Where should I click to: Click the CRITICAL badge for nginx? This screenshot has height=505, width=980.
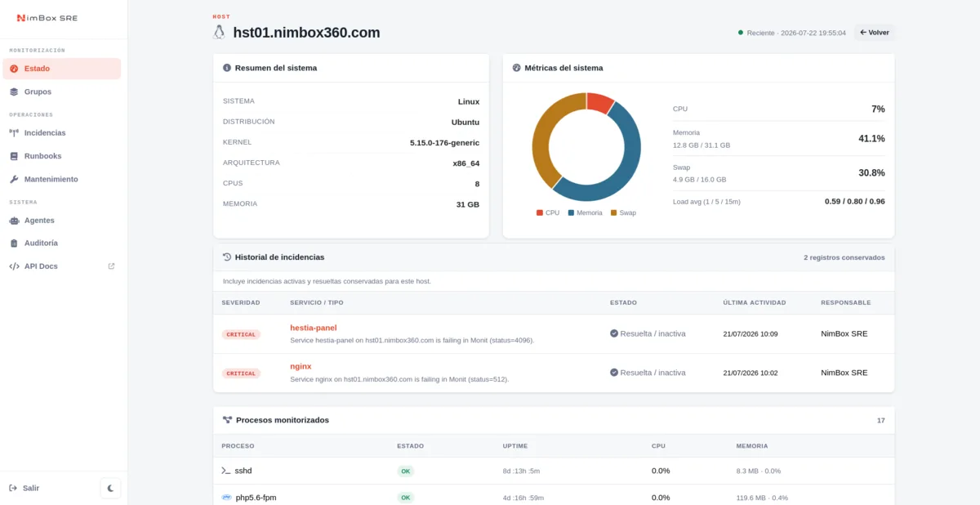click(x=241, y=373)
